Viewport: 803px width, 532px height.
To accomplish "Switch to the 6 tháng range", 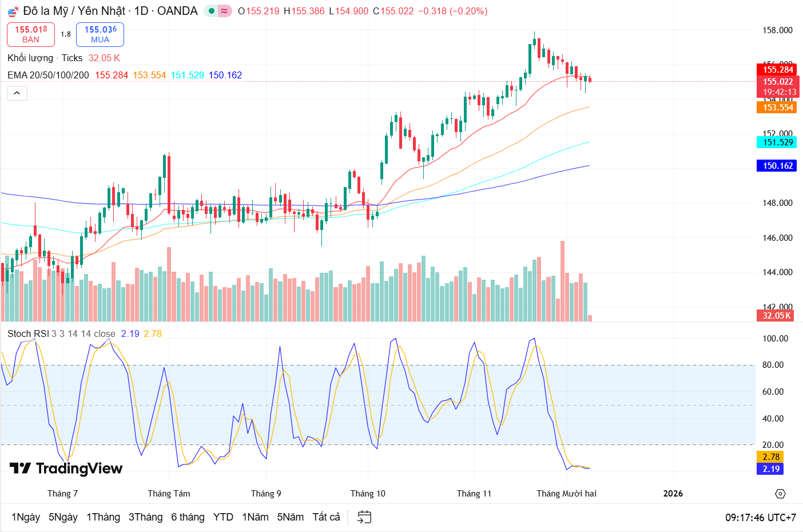I will pyautogui.click(x=188, y=517).
